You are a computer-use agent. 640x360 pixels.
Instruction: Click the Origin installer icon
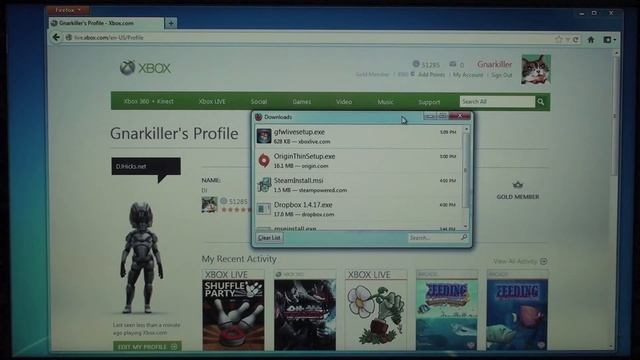click(264, 160)
